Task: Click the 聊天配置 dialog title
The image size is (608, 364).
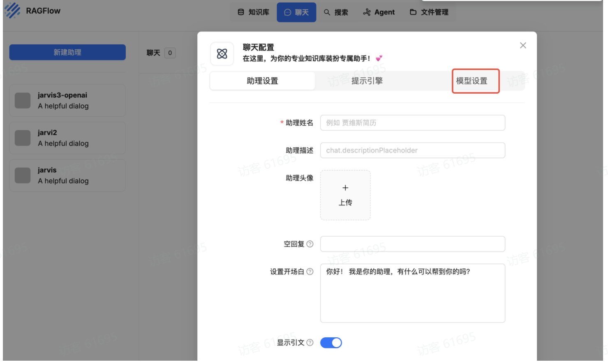Action: coord(258,47)
